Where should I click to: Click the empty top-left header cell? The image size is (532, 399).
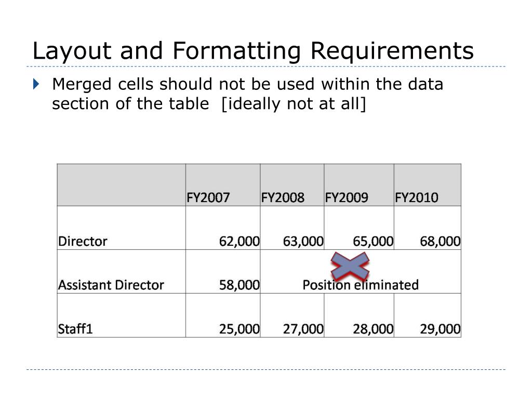(x=122, y=185)
